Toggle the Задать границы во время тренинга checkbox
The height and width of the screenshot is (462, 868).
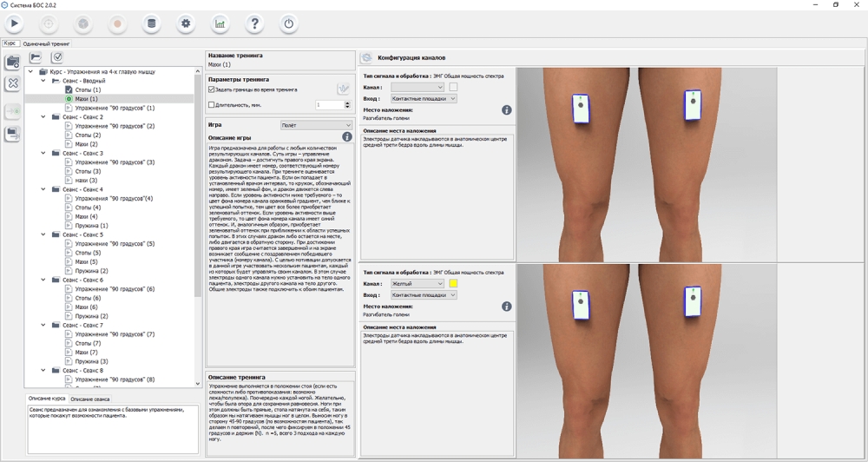[x=212, y=89]
